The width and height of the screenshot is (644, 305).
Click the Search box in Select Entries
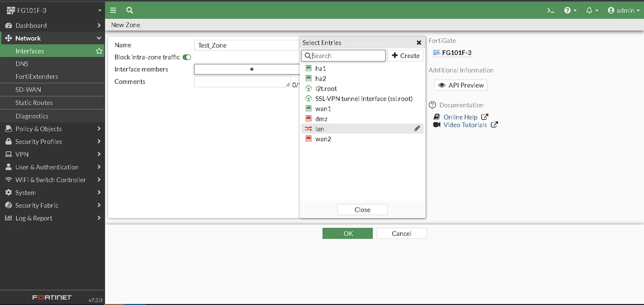click(x=343, y=55)
